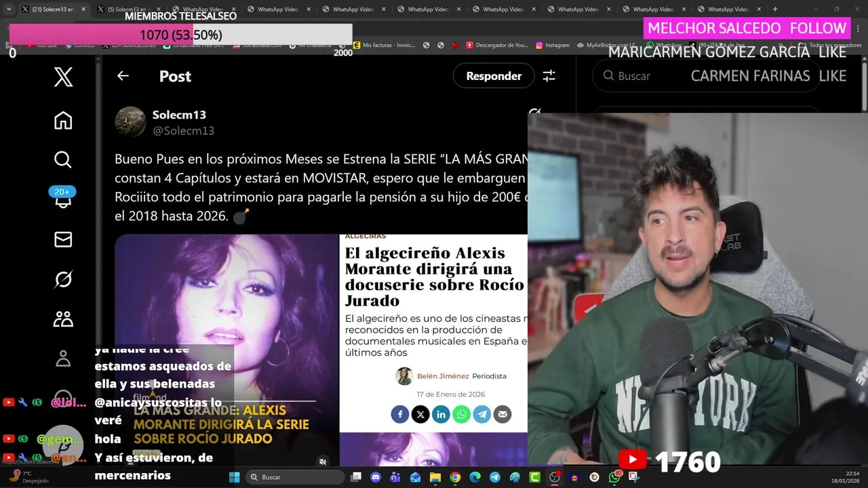Open the Rocío Jurado video thumbnail
The width and height of the screenshot is (868, 488).
pyautogui.click(x=226, y=349)
